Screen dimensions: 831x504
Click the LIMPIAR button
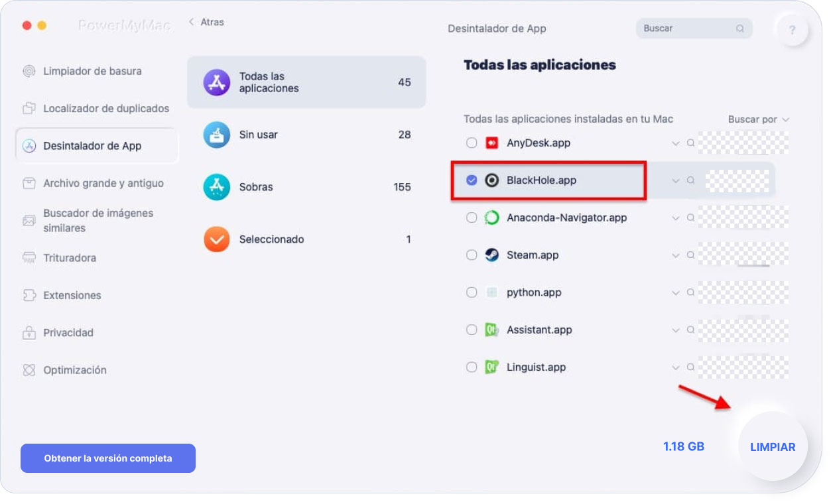coord(773,446)
